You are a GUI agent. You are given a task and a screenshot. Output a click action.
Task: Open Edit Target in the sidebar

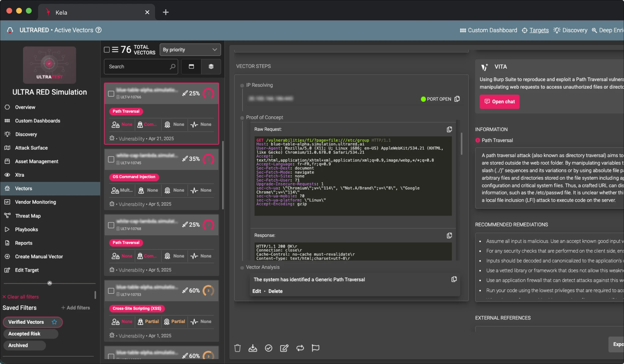tap(50, 270)
